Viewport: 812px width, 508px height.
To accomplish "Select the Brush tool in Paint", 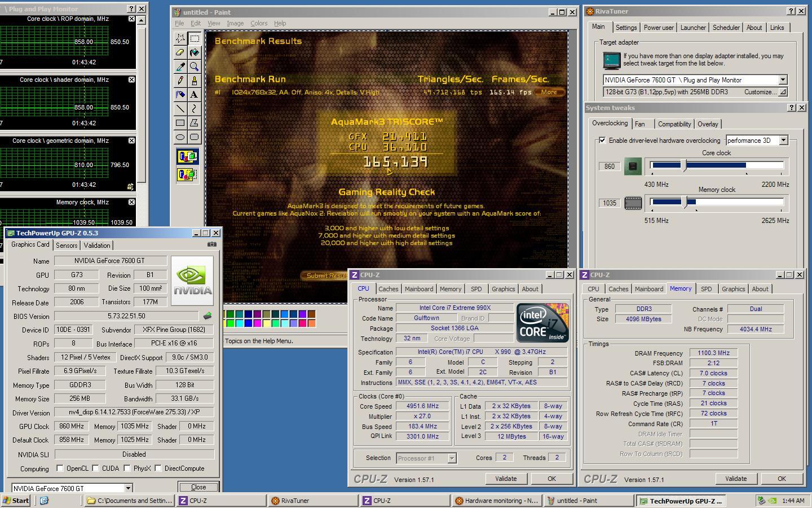I will tap(195, 81).
